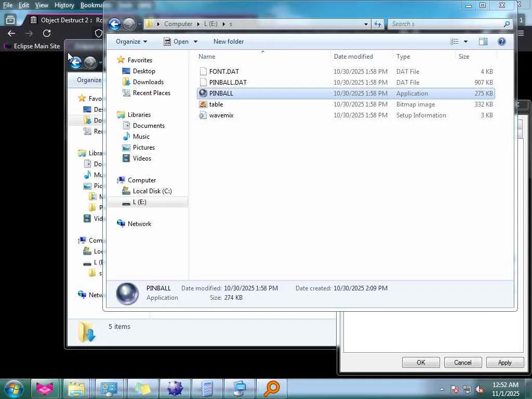Click the browser back arrow
The image size is (532, 399).
11,33
